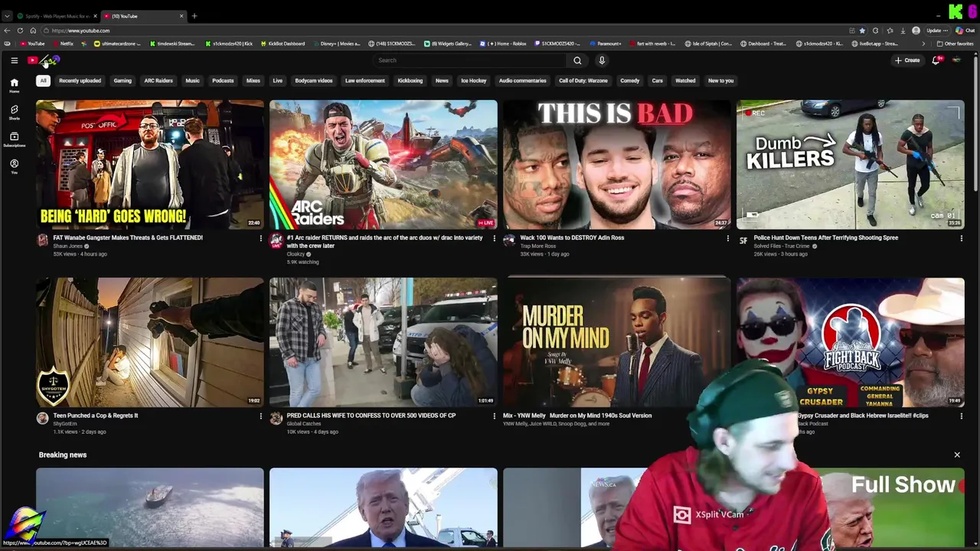Open the account avatar menu
The height and width of the screenshot is (551, 980).
click(x=956, y=60)
